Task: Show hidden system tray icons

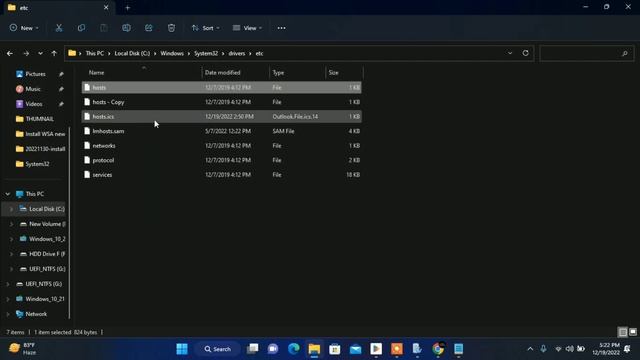Action: pyautogui.click(x=530, y=349)
